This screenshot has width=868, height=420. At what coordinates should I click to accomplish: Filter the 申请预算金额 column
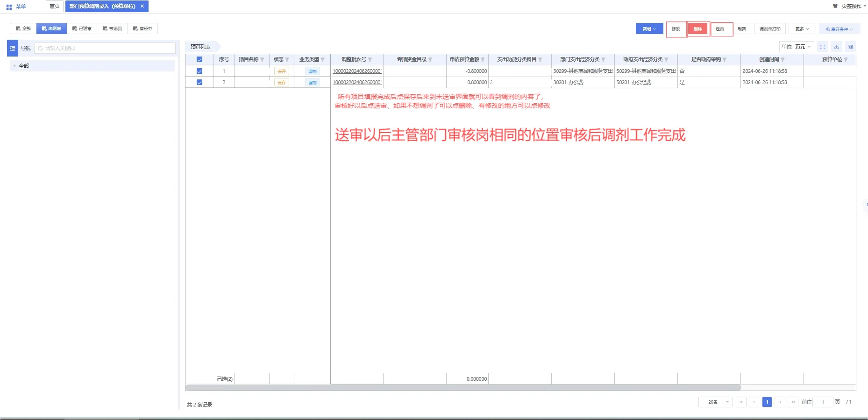click(483, 60)
